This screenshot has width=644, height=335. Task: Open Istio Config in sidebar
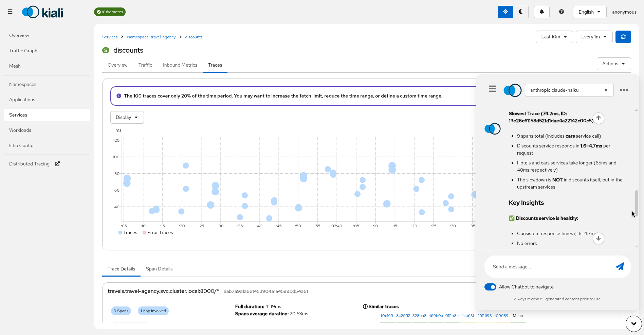click(x=47, y=145)
